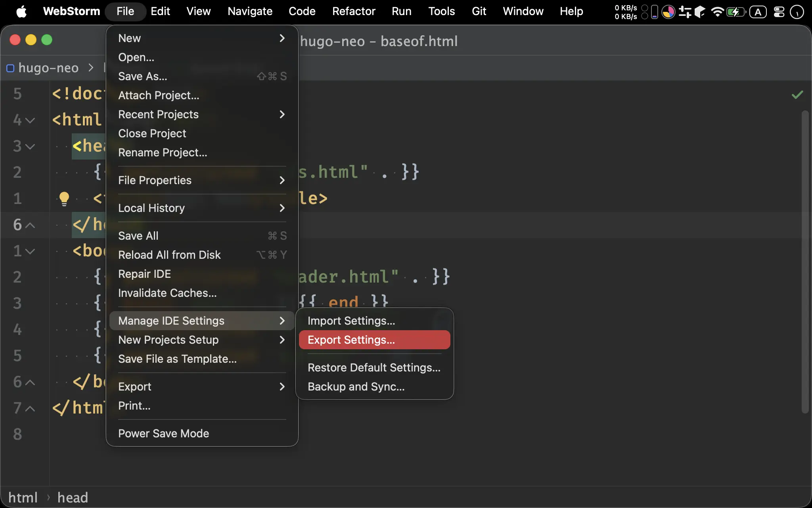Select Restore Default Settings...
Image resolution: width=812 pixels, height=508 pixels.
[x=374, y=368]
